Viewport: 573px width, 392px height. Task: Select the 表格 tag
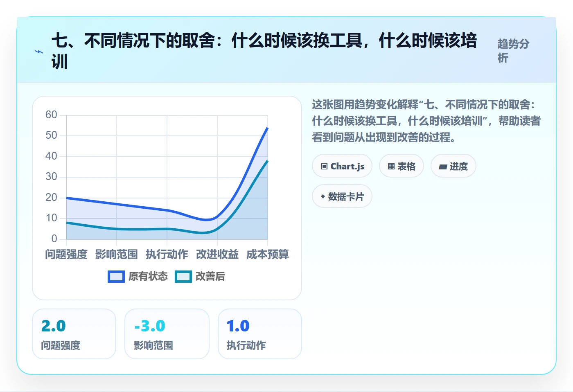tap(402, 166)
